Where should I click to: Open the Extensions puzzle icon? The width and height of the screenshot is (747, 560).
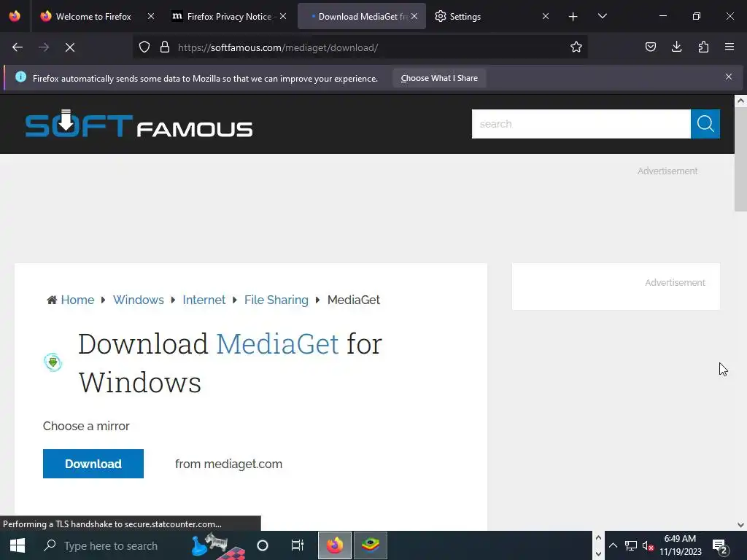click(x=703, y=47)
